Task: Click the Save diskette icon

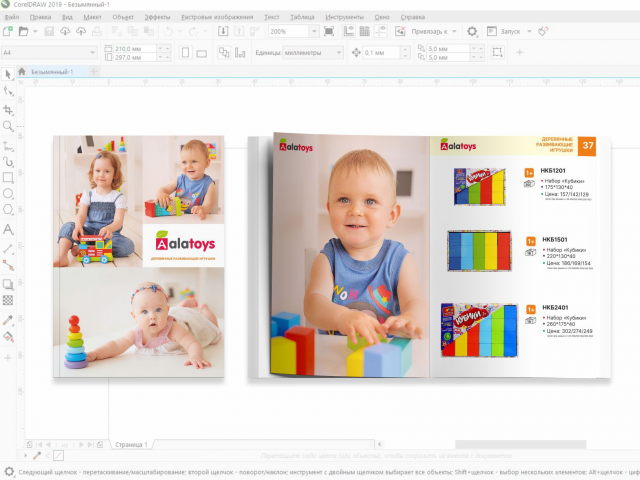Action: click(x=49, y=31)
